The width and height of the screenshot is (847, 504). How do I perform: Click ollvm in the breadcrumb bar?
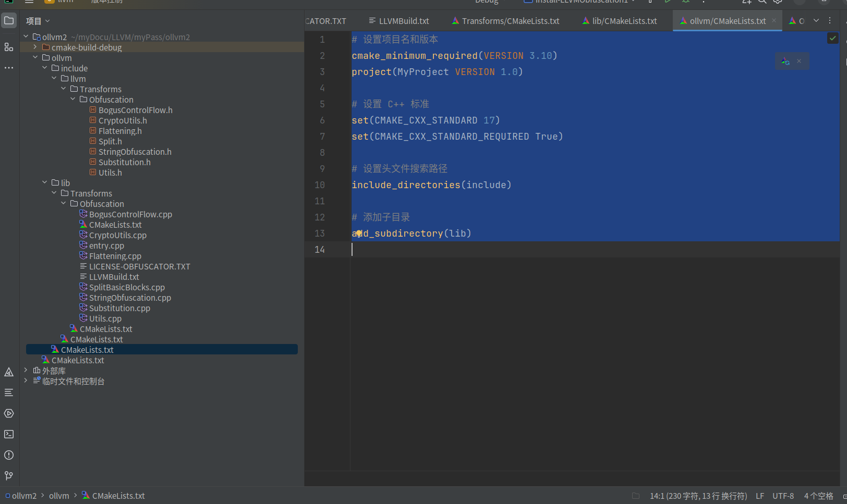pyautogui.click(x=59, y=496)
